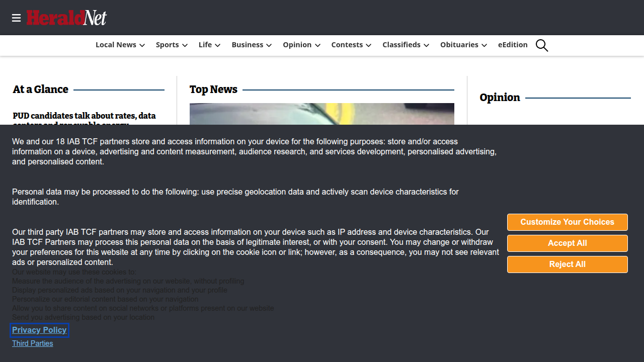Click Customize Your Choices button
This screenshot has width=644, height=362.
(568, 222)
